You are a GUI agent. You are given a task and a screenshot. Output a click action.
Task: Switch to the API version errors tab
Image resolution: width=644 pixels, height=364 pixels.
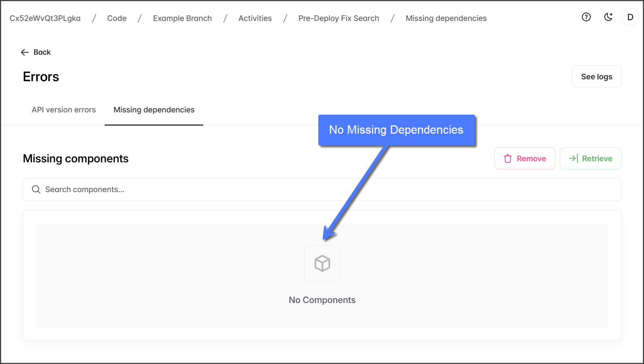tap(64, 110)
